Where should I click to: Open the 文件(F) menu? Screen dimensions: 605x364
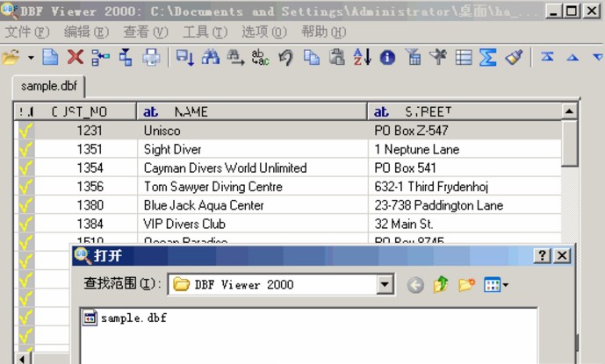coord(28,32)
